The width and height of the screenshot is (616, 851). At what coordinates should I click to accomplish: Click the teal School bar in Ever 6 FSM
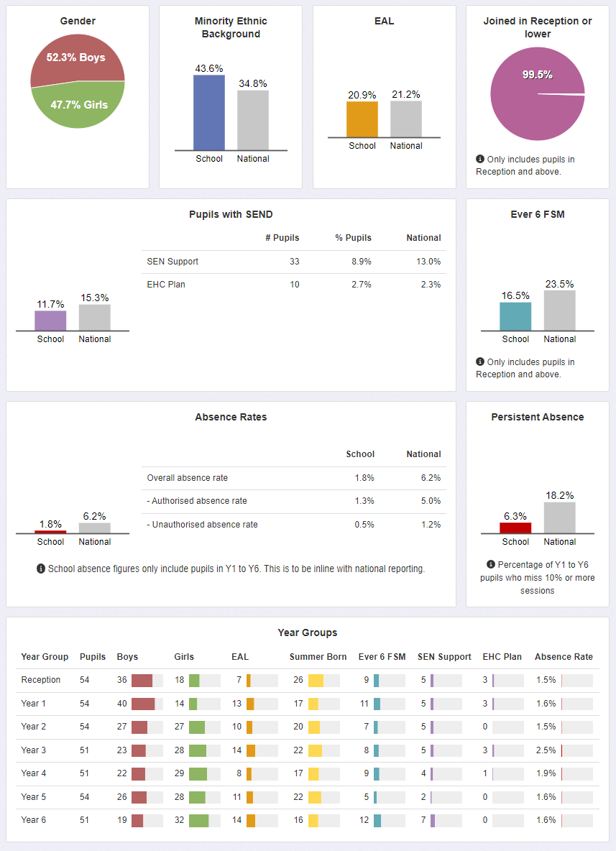516,317
